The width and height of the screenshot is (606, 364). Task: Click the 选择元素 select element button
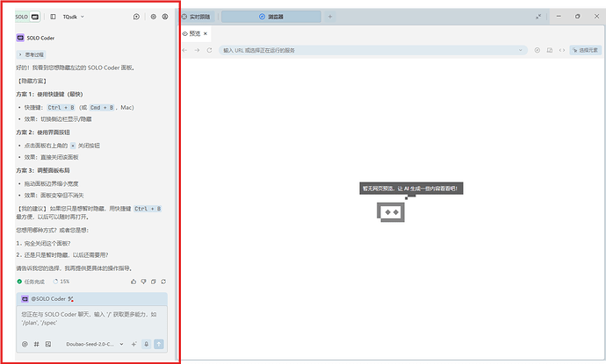tap(586, 50)
